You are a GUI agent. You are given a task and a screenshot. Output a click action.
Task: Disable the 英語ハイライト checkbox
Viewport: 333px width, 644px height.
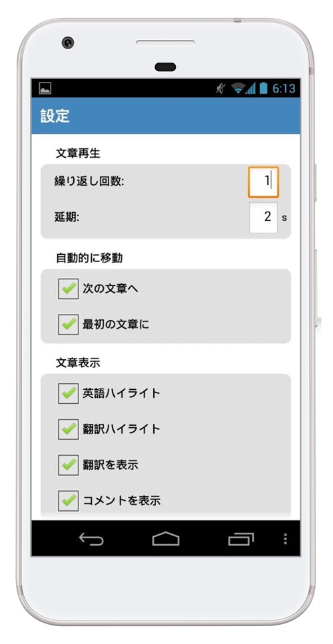click(68, 393)
